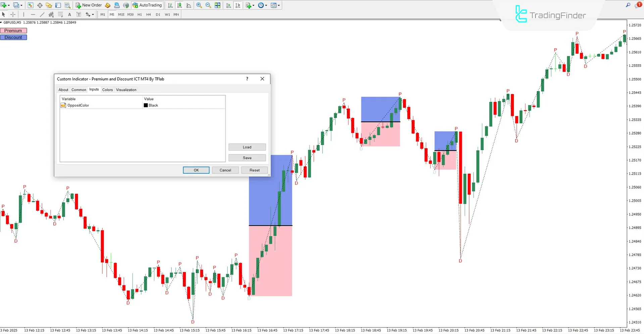Switch chart to candlestick mode
Viewport: 644px width, 334px height.
click(x=180, y=5)
